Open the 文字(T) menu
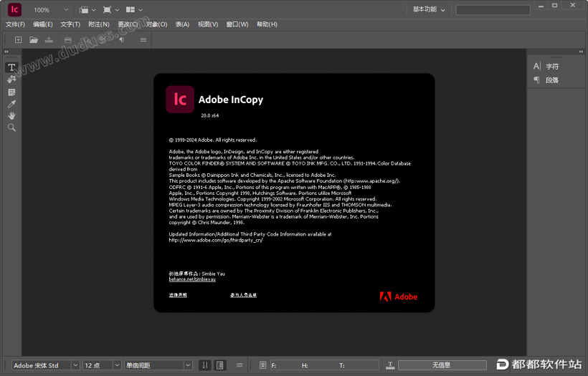This screenshot has width=588, height=376. [70, 24]
